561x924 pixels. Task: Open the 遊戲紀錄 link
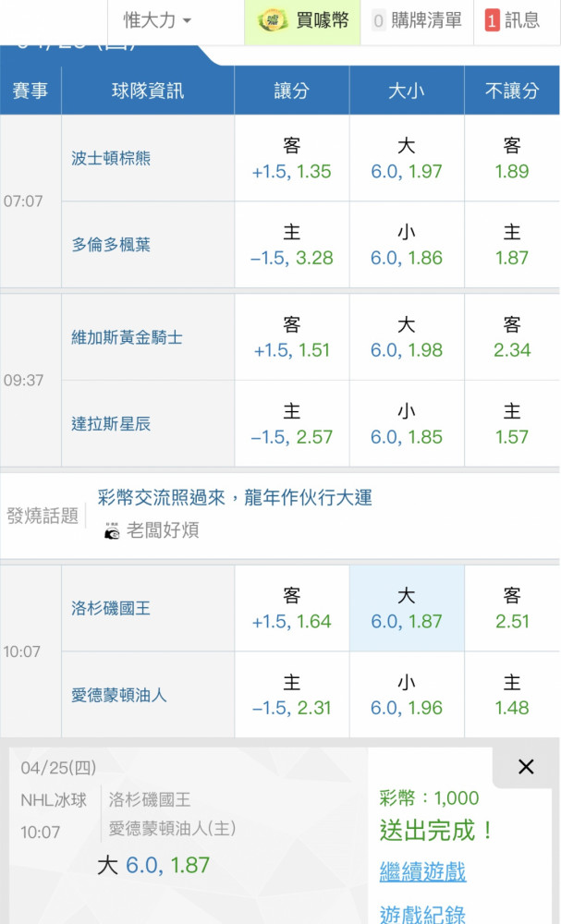coord(422,914)
